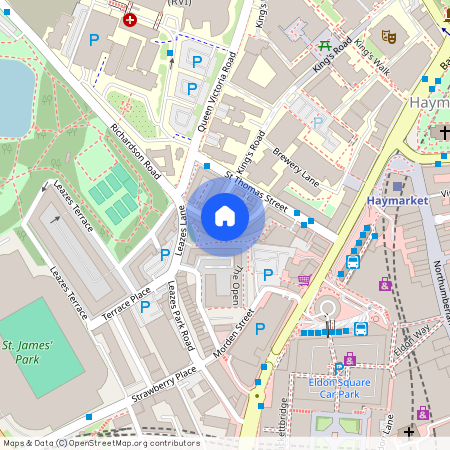Viewport: 450px width, 450px height.
Task: Click the St Thomas Street label
Action: point(256,192)
